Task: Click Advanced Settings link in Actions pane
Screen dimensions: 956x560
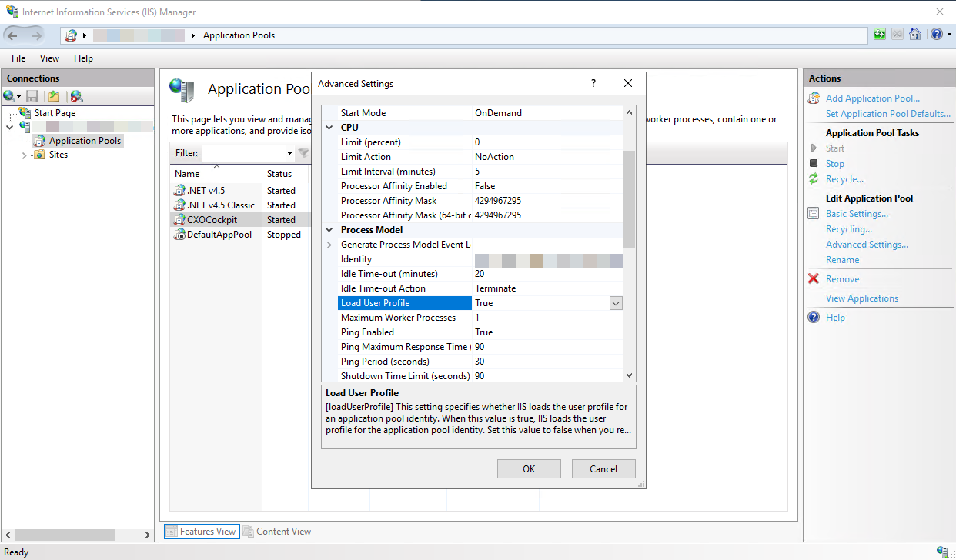Action: pos(867,245)
